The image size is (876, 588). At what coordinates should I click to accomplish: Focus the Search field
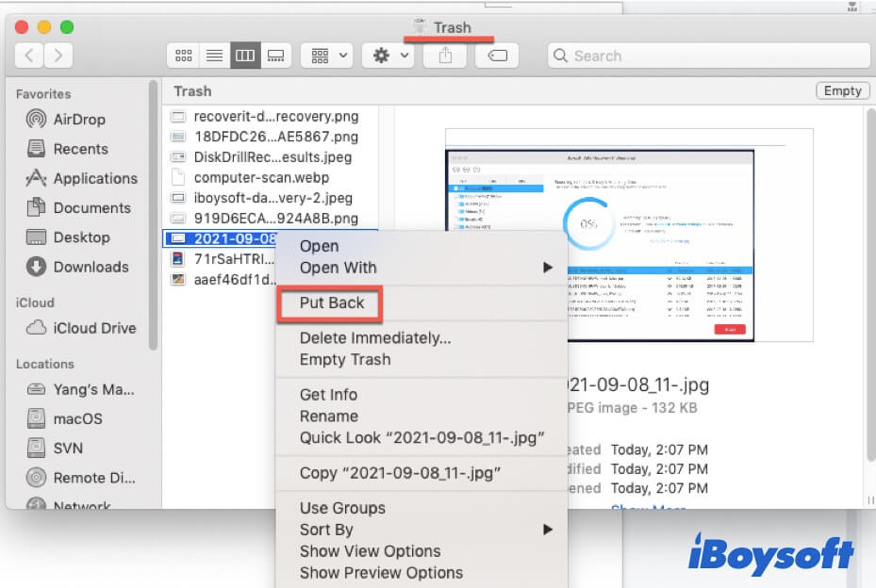click(x=708, y=56)
